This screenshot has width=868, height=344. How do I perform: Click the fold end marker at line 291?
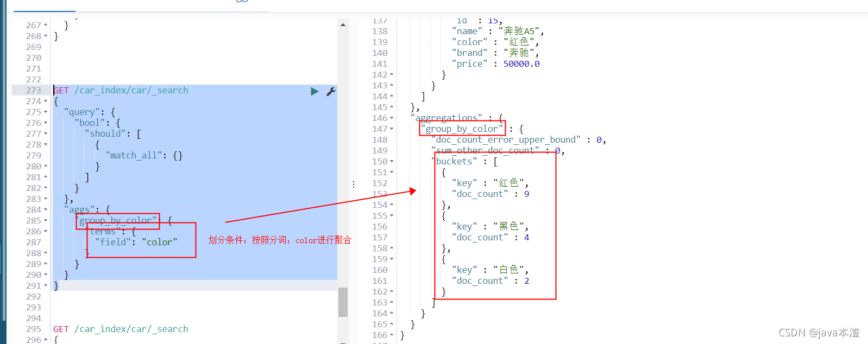point(46,286)
